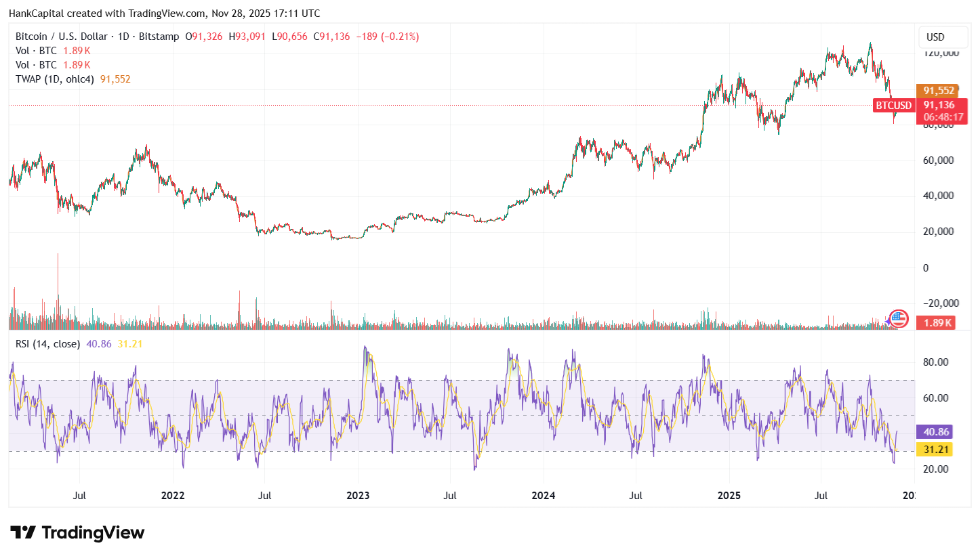Image resolution: width=980 pixels, height=558 pixels.
Task: Click the HankCapital created with TradingView.com header
Action: 165,14
